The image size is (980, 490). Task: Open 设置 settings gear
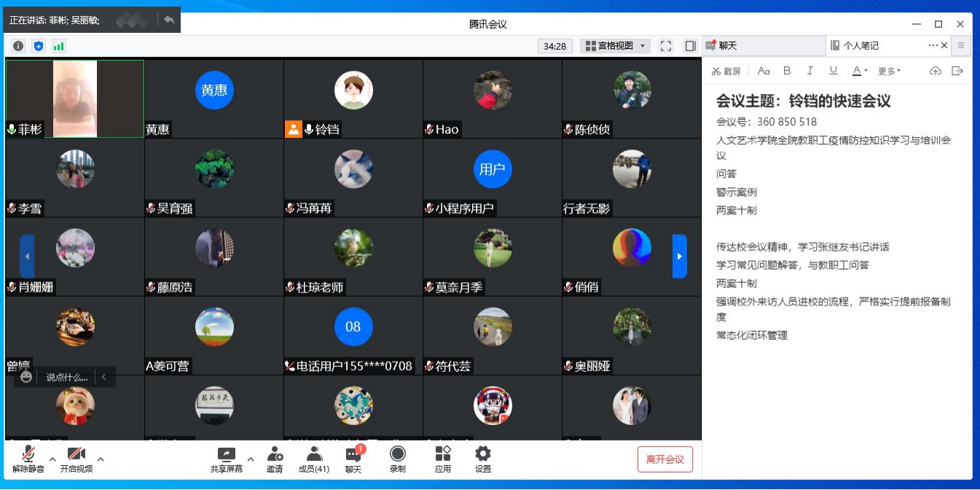[482, 455]
